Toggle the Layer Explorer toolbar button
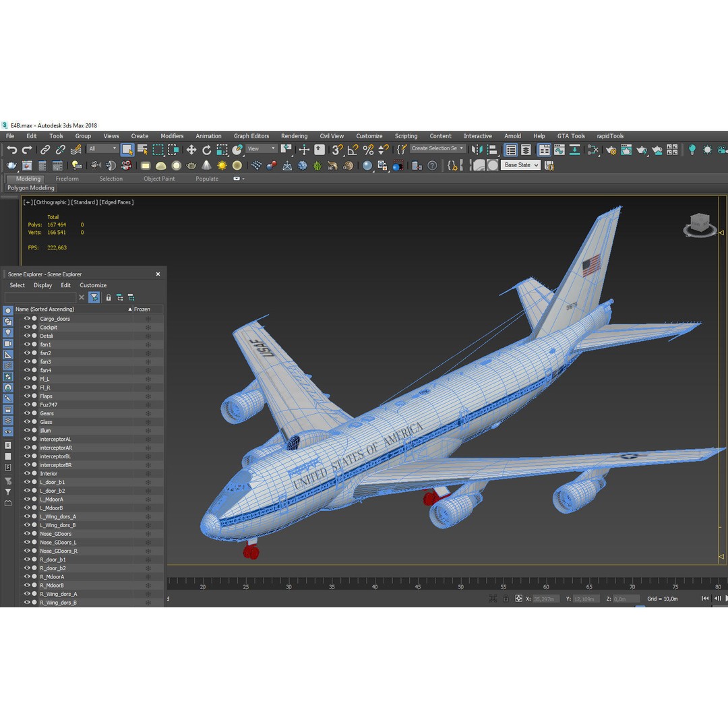Viewport: 728px width, 728px height. tap(526, 150)
